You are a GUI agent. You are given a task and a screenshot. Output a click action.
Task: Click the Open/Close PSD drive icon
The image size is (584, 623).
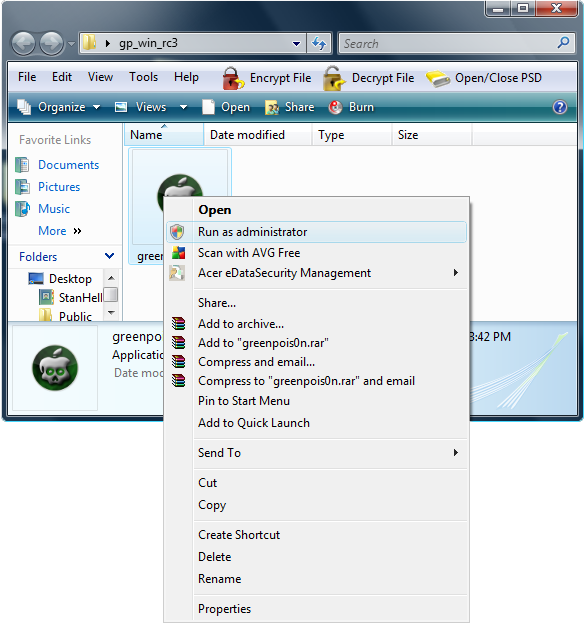pyautogui.click(x=437, y=79)
